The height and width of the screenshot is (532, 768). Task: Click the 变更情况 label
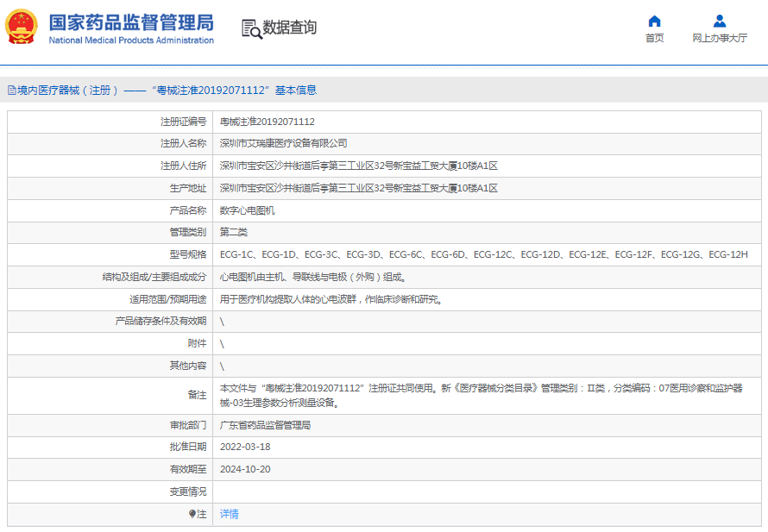click(x=188, y=491)
